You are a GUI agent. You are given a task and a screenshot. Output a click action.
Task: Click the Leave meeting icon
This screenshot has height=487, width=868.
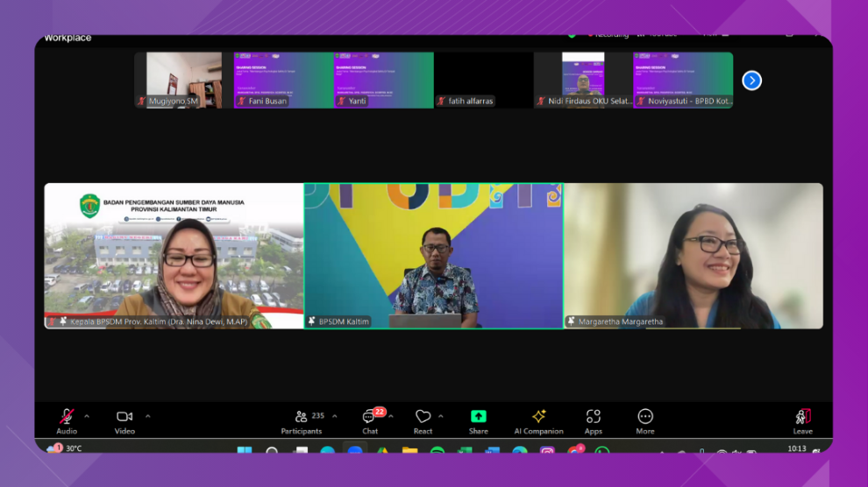[x=802, y=416]
